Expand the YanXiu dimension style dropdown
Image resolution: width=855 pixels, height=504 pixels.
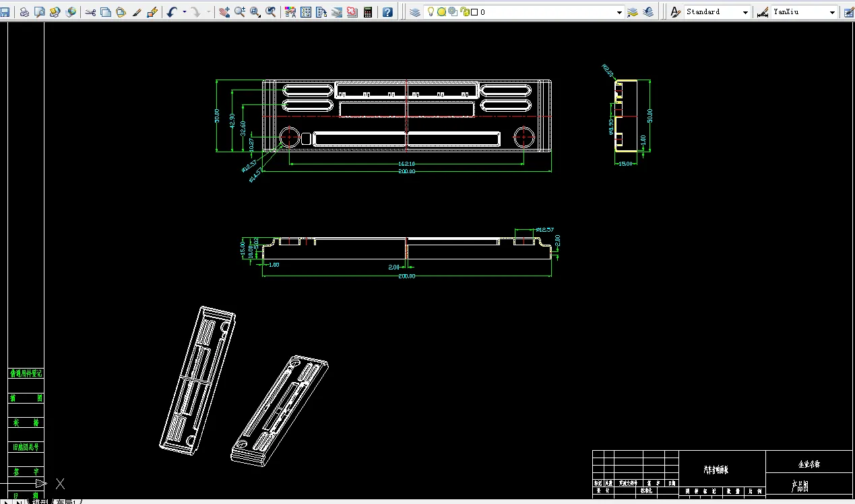[832, 12]
